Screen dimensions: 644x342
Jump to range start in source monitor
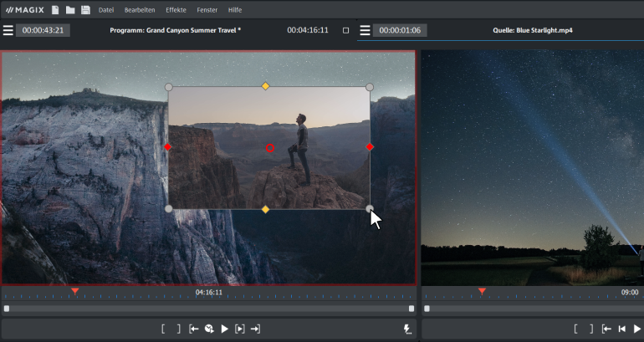[606, 329]
